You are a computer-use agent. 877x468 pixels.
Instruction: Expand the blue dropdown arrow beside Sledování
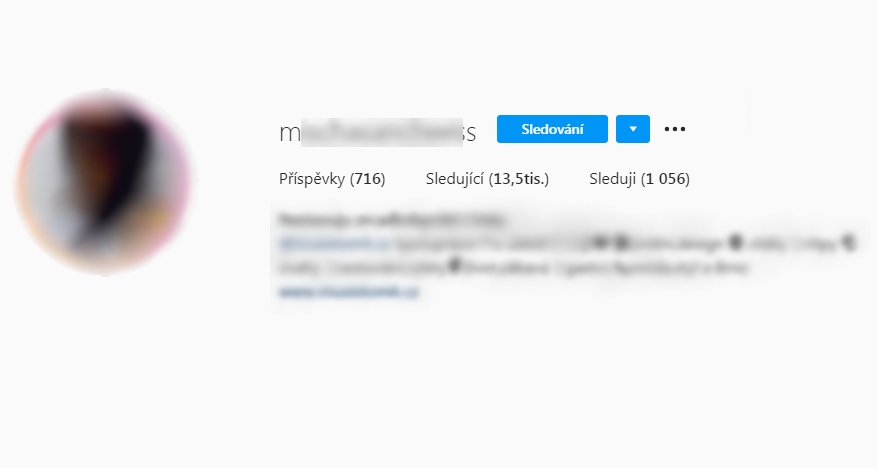pyautogui.click(x=633, y=129)
